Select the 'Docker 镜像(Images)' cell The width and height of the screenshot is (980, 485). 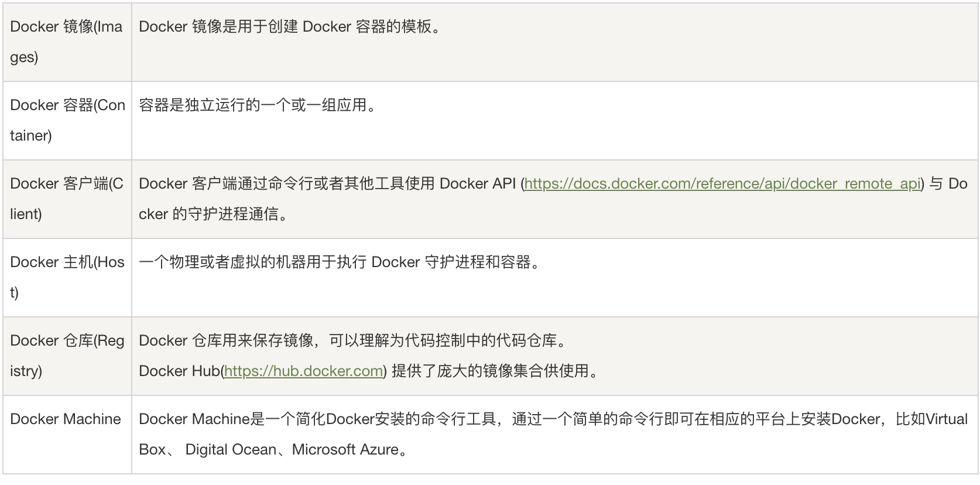tap(67, 42)
